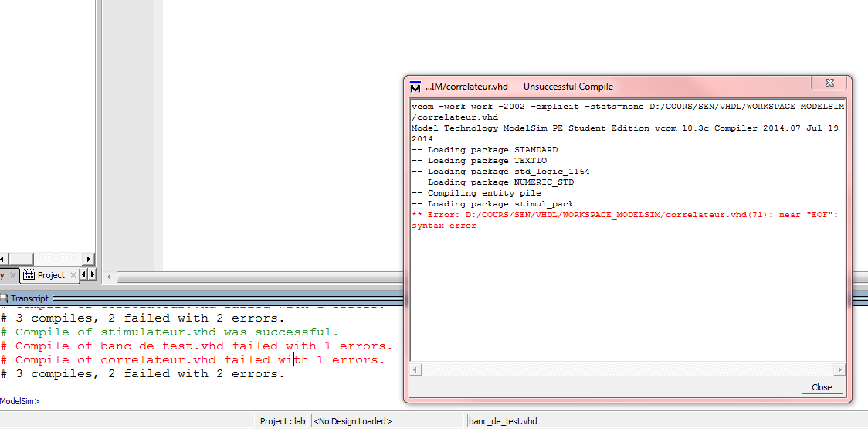This screenshot has width=868, height=429.
Task: Close the Project tab with its x
Action: (x=73, y=275)
